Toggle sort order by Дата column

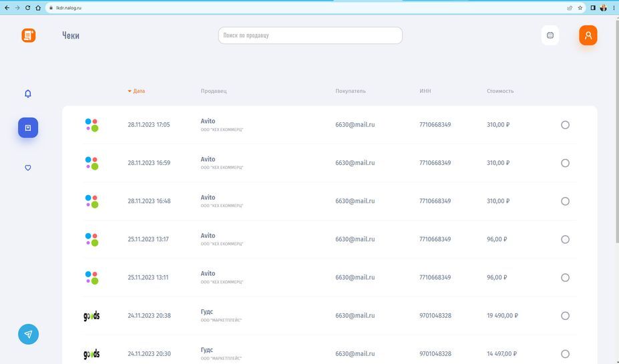(x=138, y=91)
